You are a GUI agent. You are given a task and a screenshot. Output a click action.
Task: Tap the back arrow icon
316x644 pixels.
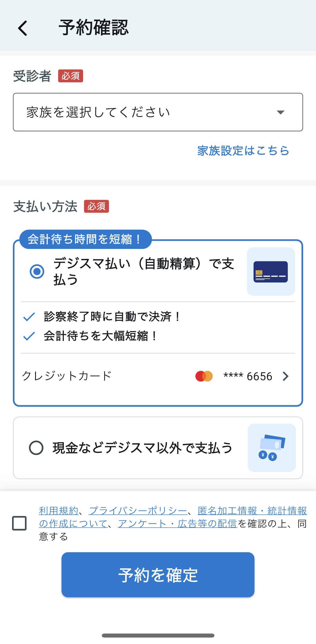pyautogui.click(x=23, y=28)
